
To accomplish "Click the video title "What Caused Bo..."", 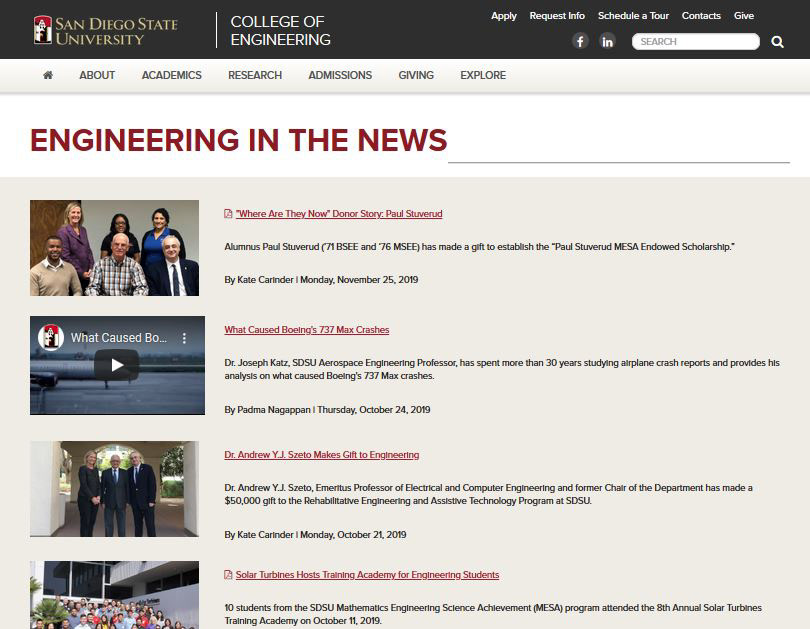I will [119, 338].
